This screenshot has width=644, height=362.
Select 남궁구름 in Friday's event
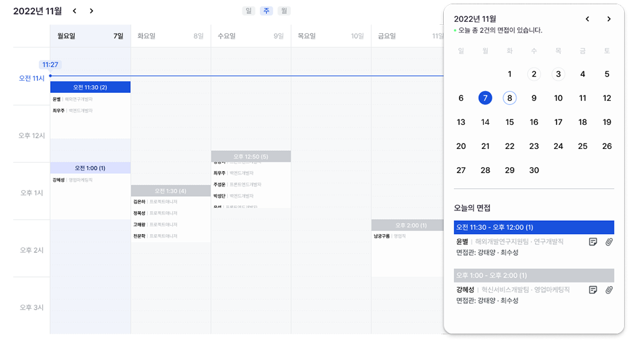(x=382, y=237)
